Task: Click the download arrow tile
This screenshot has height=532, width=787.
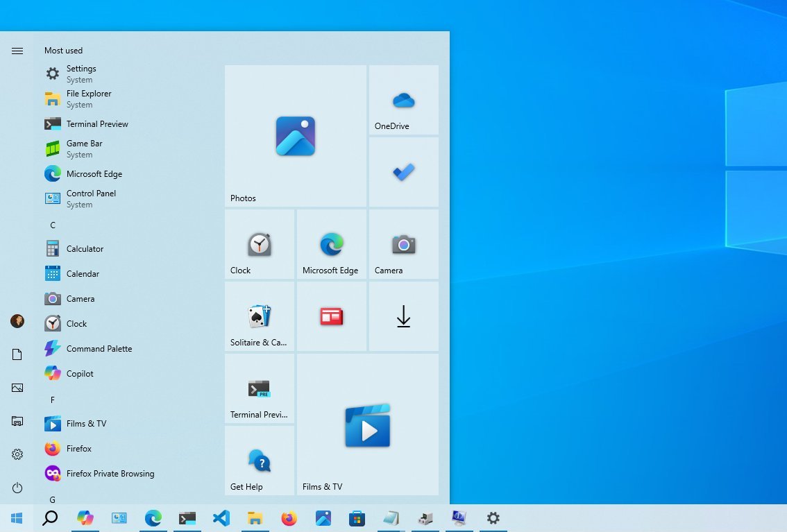Action: [x=404, y=316]
